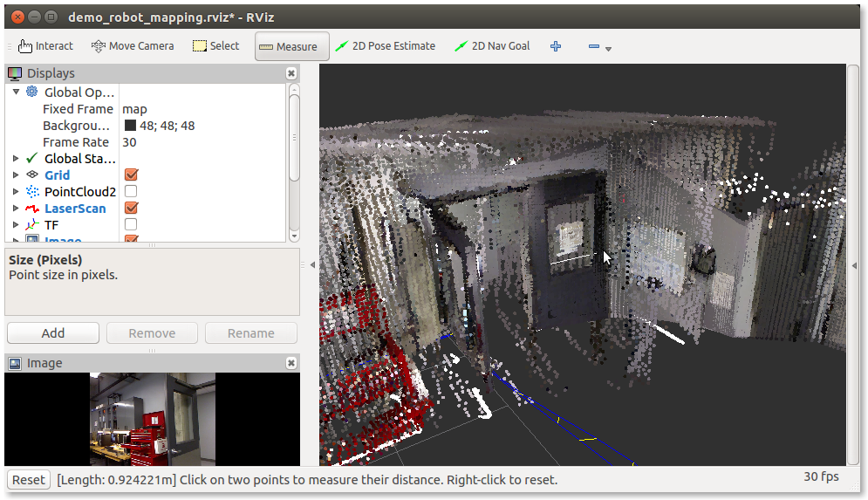Click the Reset button

[28, 479]
